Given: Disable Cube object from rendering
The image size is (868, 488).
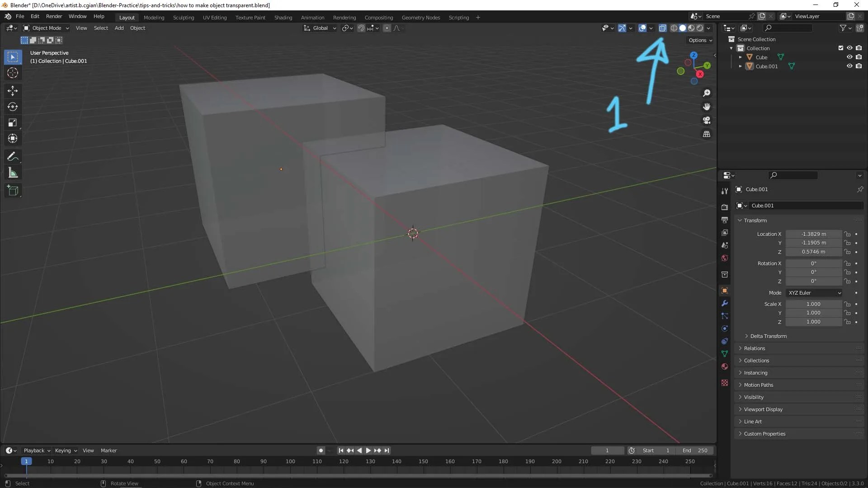Looking at the screenshot, I should coord(860,57).
